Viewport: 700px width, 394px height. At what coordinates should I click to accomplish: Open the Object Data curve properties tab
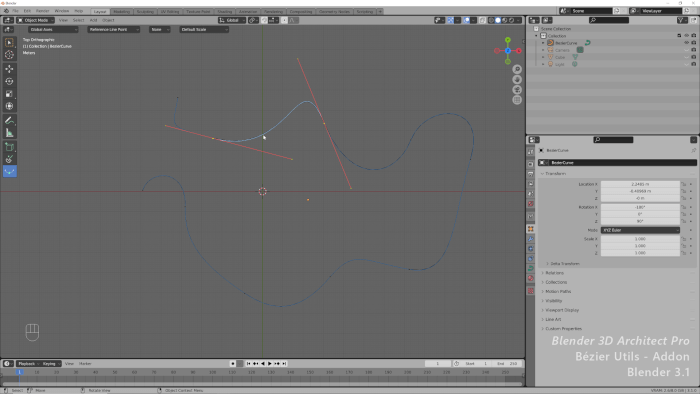[530, 269]
